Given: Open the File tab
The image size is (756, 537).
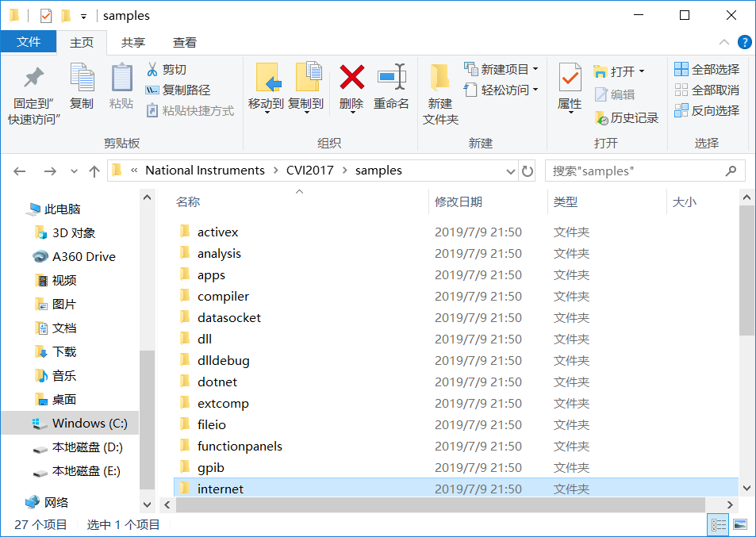Looking at the screenshot, I should click(x=29, y=42).
